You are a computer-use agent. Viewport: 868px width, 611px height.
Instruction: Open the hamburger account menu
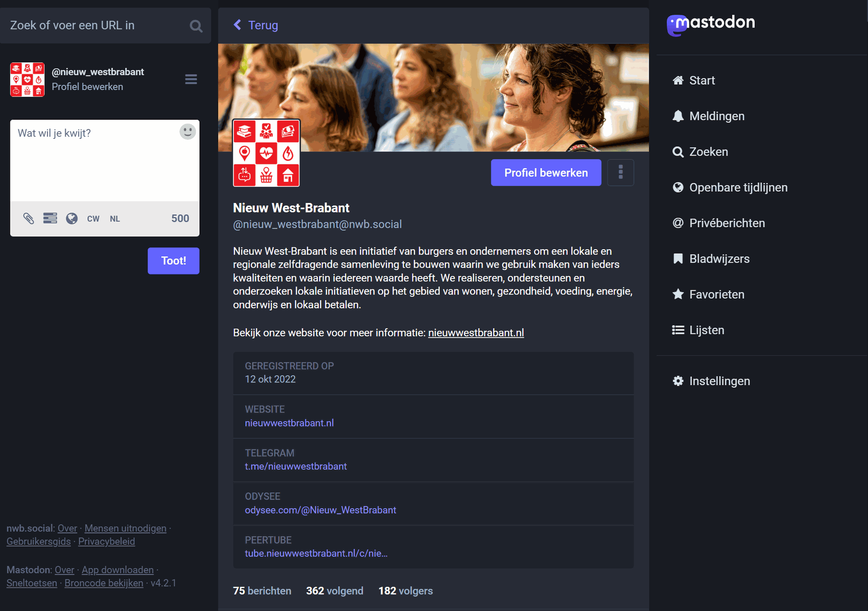pos(191,80)
